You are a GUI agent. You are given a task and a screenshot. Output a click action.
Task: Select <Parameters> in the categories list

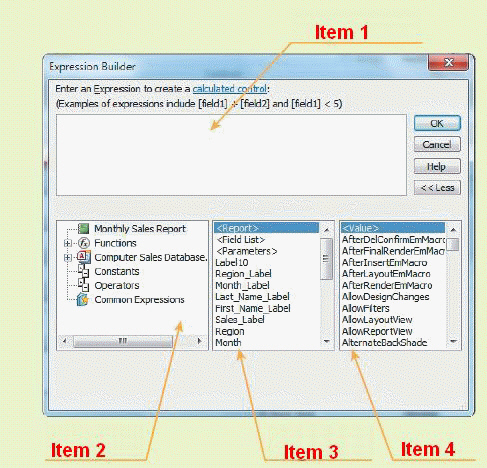(266, 251)
